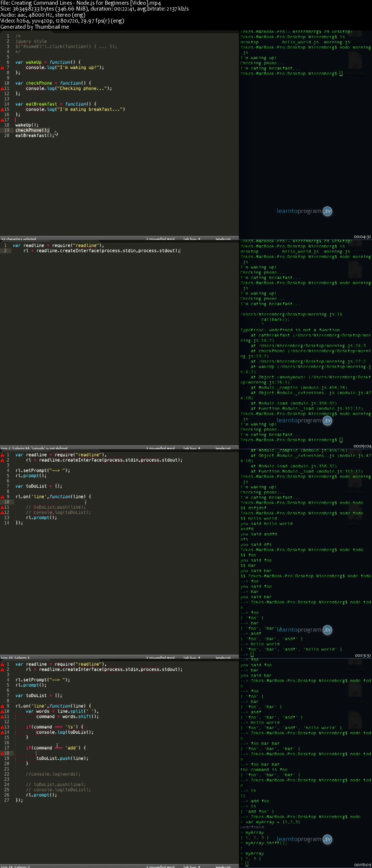
Task: Click rl.setPrompt("--> "); in the 00:13:37 frame
Action: pyautogui.click(x=43, y=470)
